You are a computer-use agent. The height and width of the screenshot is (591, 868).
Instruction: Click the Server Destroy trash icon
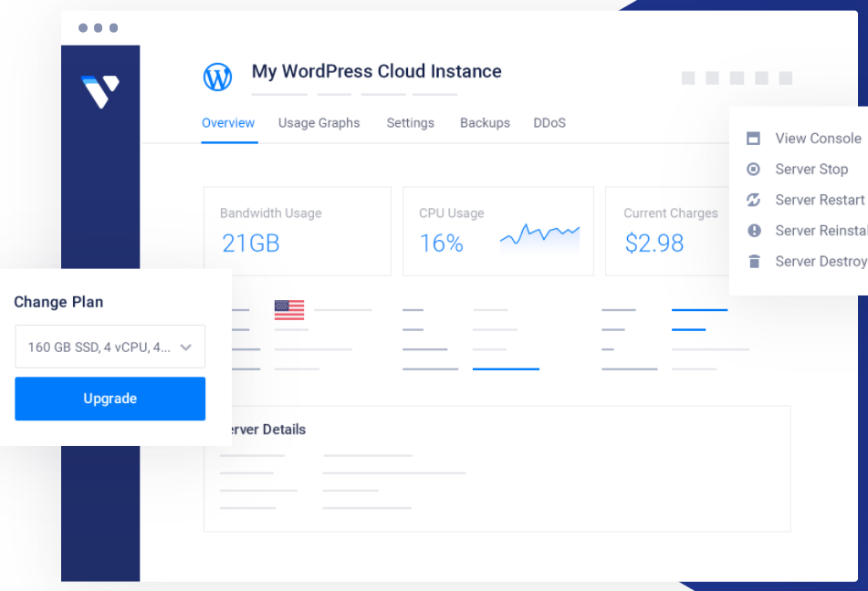[x=754, y=261]
